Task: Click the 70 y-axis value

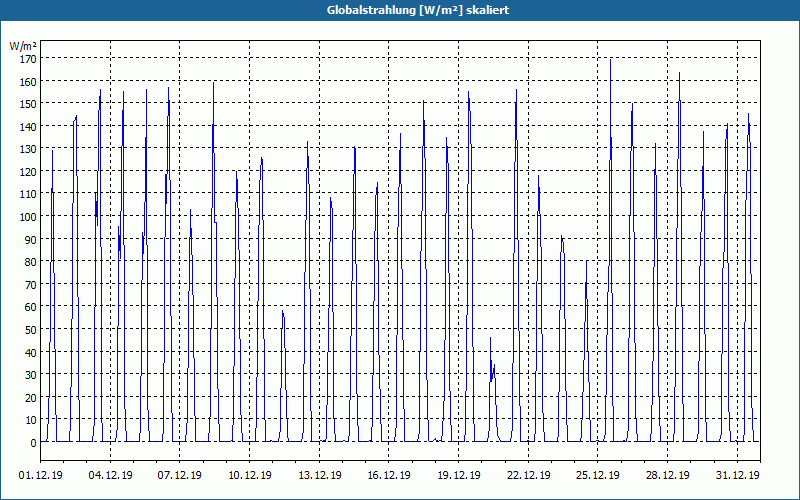Action: coord(30,285)
